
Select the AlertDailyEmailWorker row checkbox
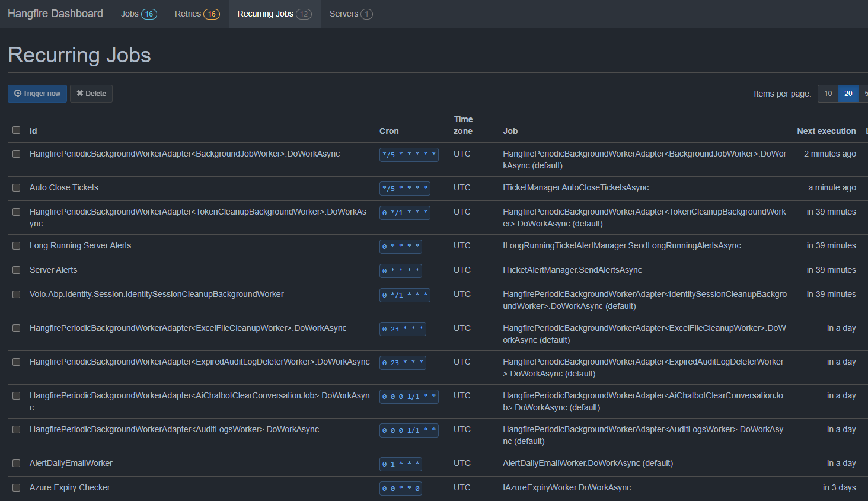click(x=17, y=464)
